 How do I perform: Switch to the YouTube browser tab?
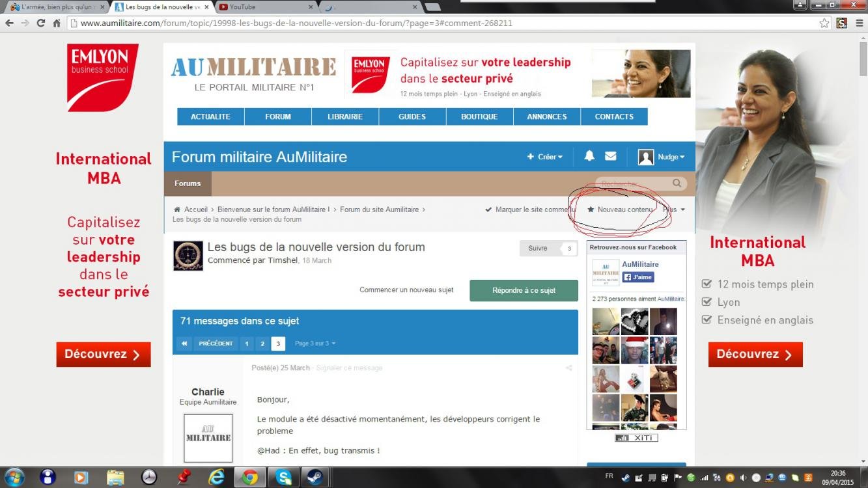tap(267, 7)
